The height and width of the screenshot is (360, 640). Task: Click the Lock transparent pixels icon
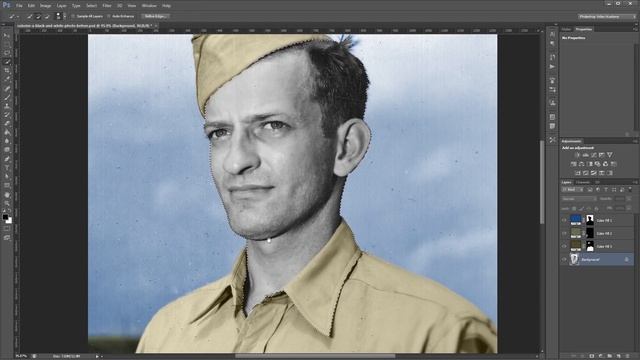[x=574, y=209]
